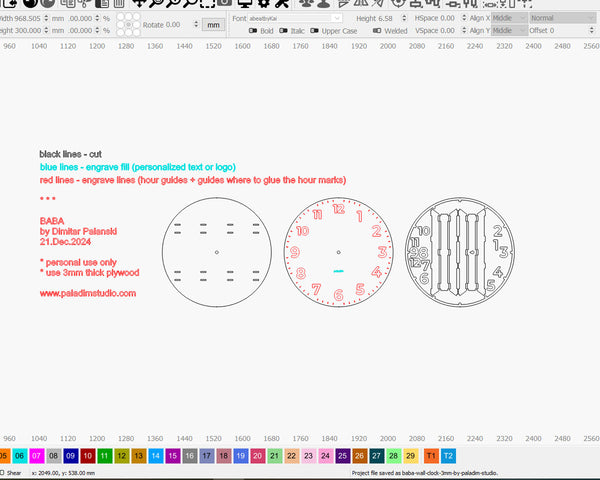The width and height of the screenshot is (600, 480).
Task: Select the top-right anchor point dot
Action: click(x=137, y=16)
